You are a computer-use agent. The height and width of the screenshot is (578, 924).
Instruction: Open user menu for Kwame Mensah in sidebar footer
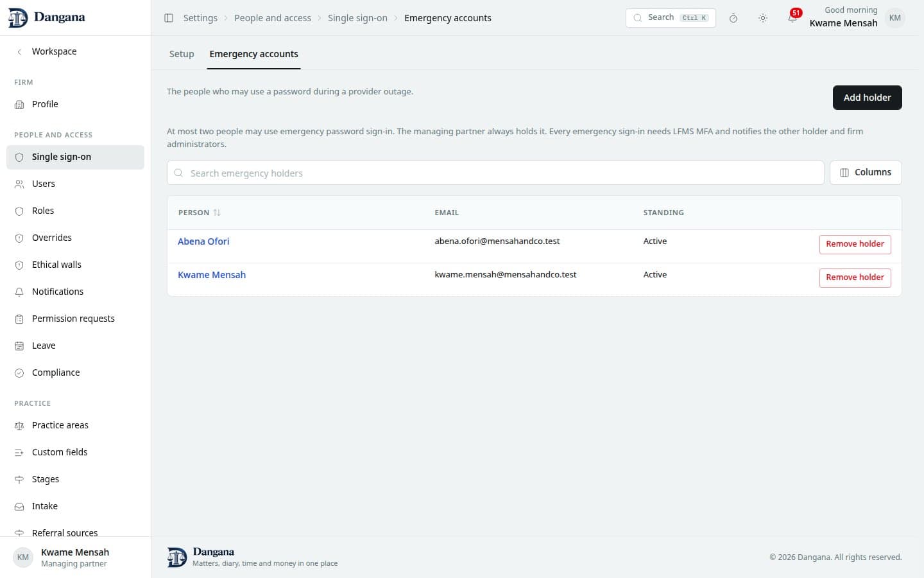coord(75,557)
